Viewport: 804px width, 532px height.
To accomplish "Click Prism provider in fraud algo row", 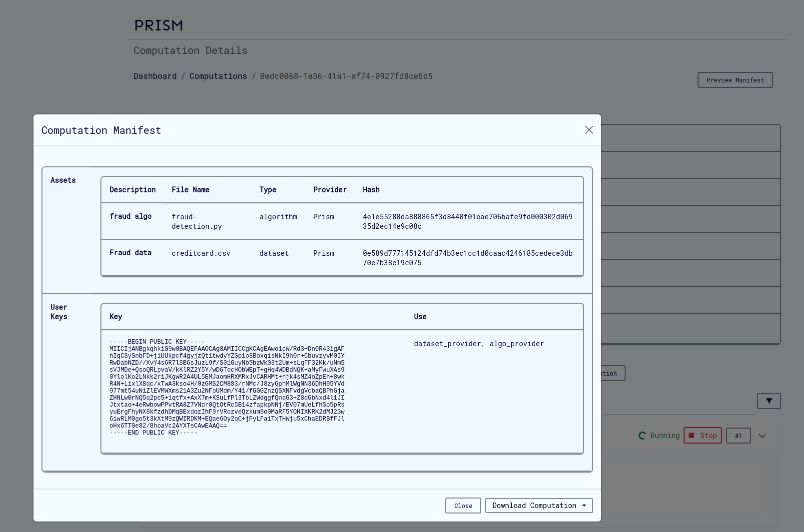I will tap(324, 217).
